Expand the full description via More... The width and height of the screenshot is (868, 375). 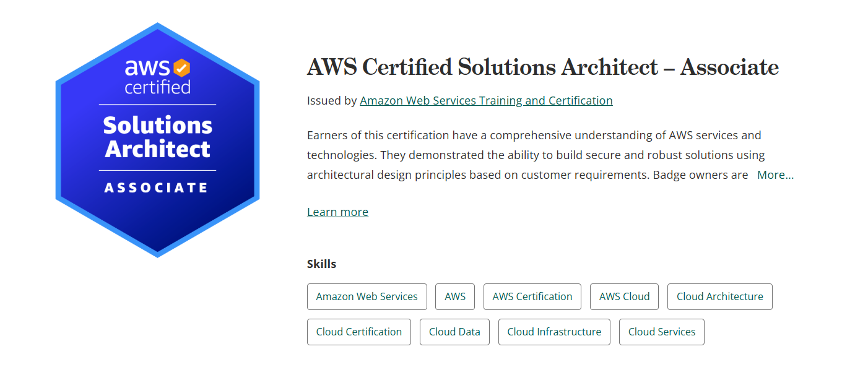(x=775, y=175)
